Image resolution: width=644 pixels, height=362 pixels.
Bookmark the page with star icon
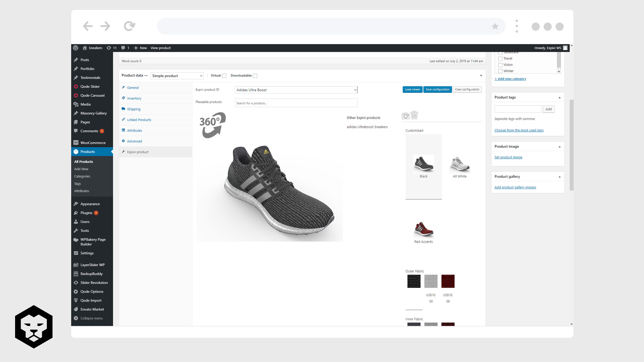[x=495, y=26]
